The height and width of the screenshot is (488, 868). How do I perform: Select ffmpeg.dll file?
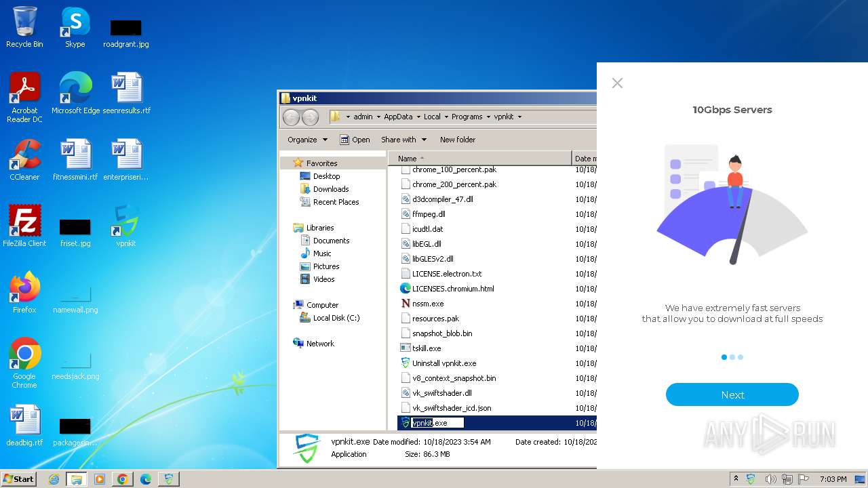(429, 214)
